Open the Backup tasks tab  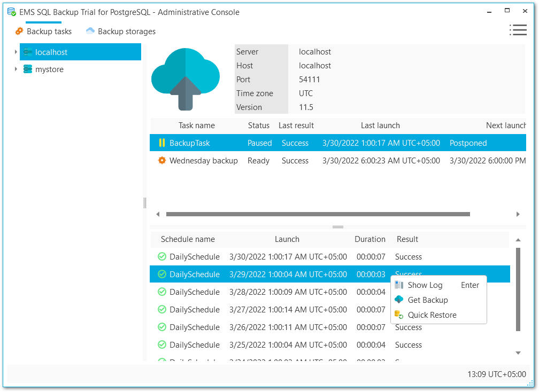pos(43,32)
